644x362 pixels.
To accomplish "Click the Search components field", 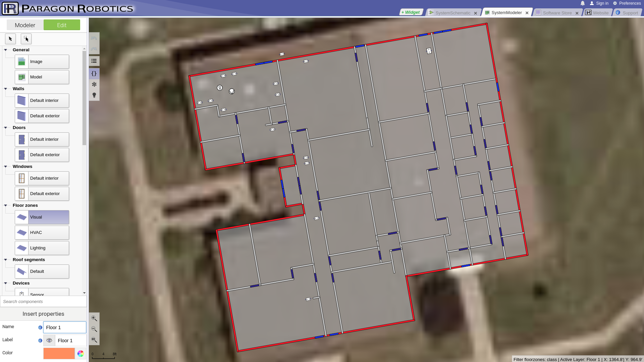I will [43, 301].
